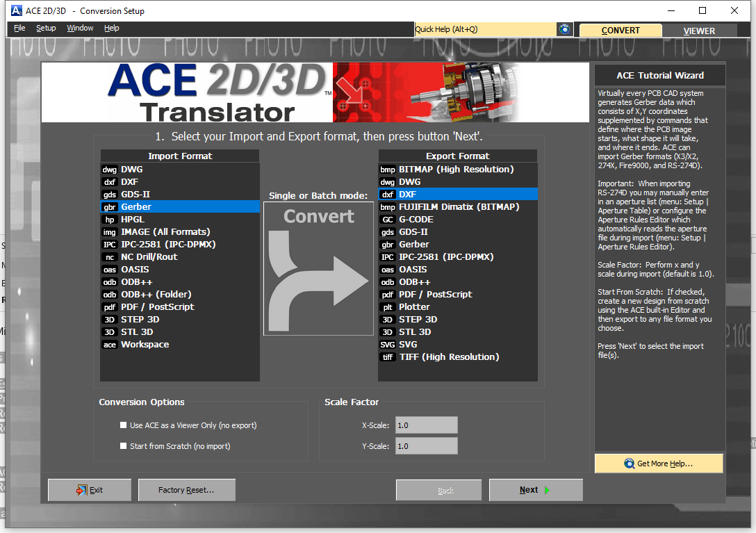Open the File menu
Image resolution: width=756 pixels, height=533 pixels.
pyautogui.click(x=19, y=28)
